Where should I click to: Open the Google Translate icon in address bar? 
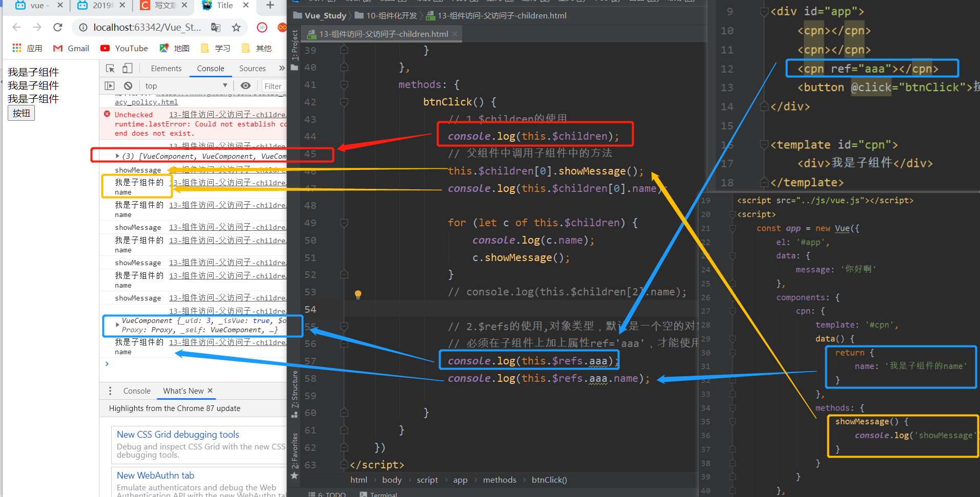point(216,27)
